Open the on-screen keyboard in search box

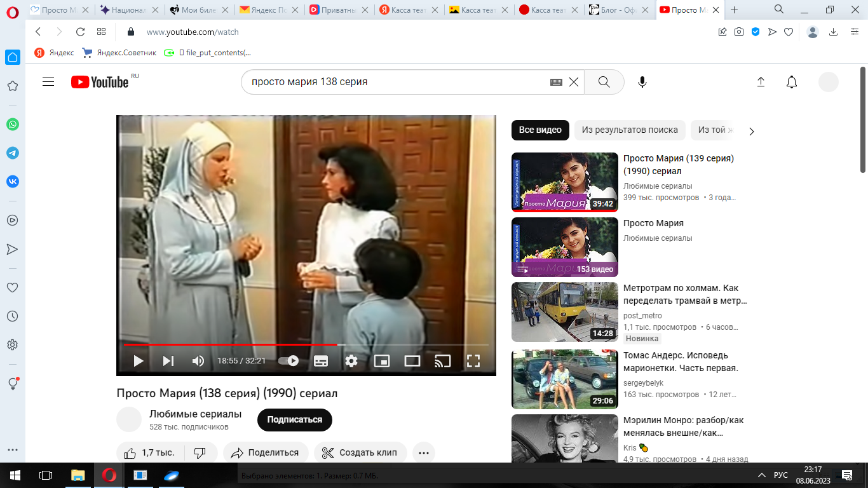click(x=556, y=82)
